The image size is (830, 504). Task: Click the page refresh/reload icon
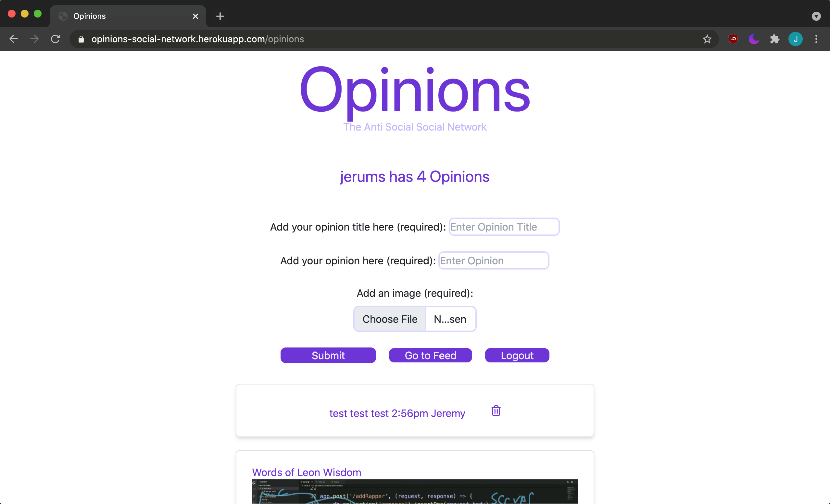(x=55, y=39)
